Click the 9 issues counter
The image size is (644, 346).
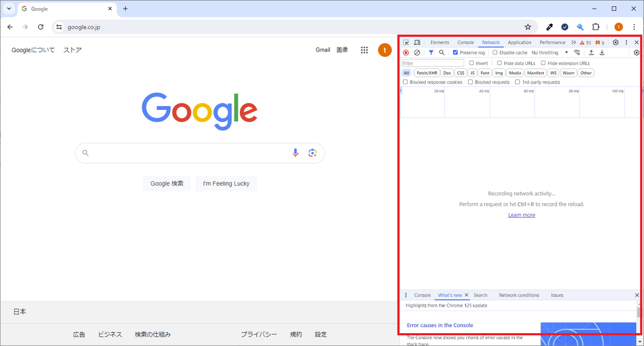coord(600,42)
